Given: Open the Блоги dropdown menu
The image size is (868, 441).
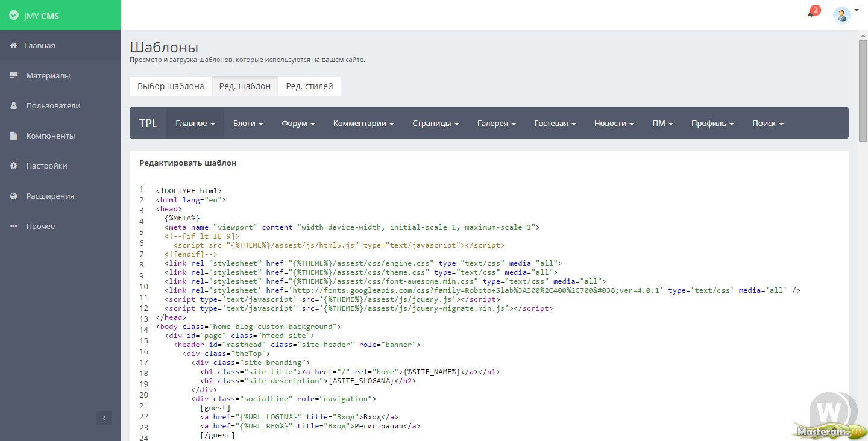Looking at the screenshot, I should coord(248,123).
